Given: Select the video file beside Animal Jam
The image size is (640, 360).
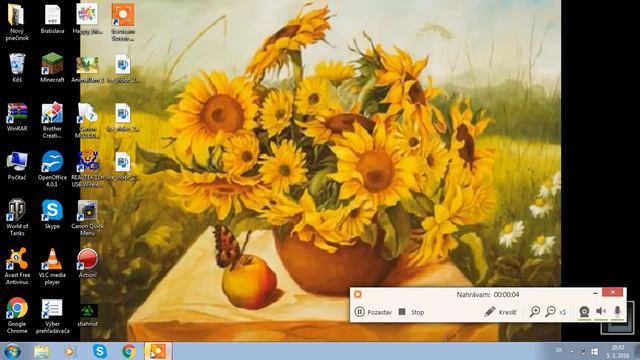Looking at the screenshot, I should [123, 68].
